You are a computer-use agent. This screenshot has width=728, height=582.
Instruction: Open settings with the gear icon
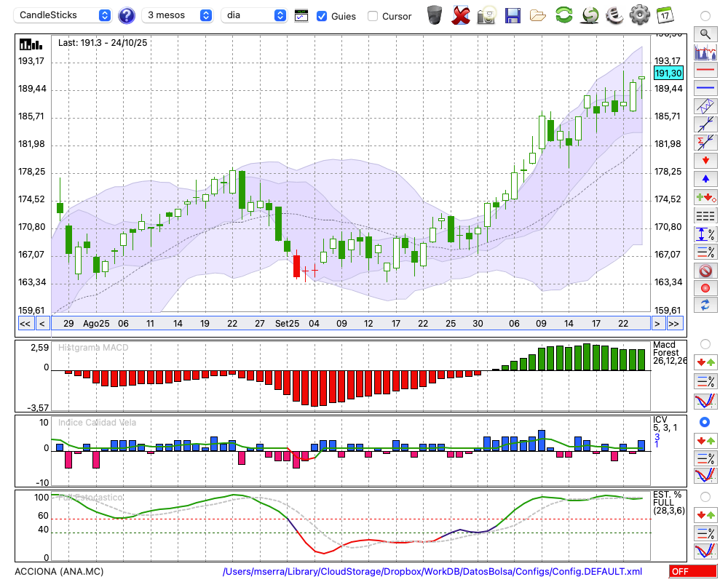point(639,15)
